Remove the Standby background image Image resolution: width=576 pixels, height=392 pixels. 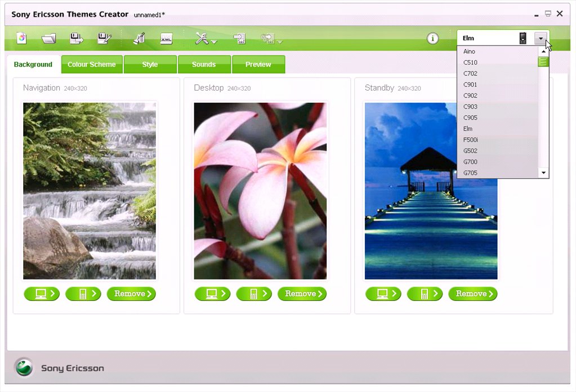coord(473,294)
